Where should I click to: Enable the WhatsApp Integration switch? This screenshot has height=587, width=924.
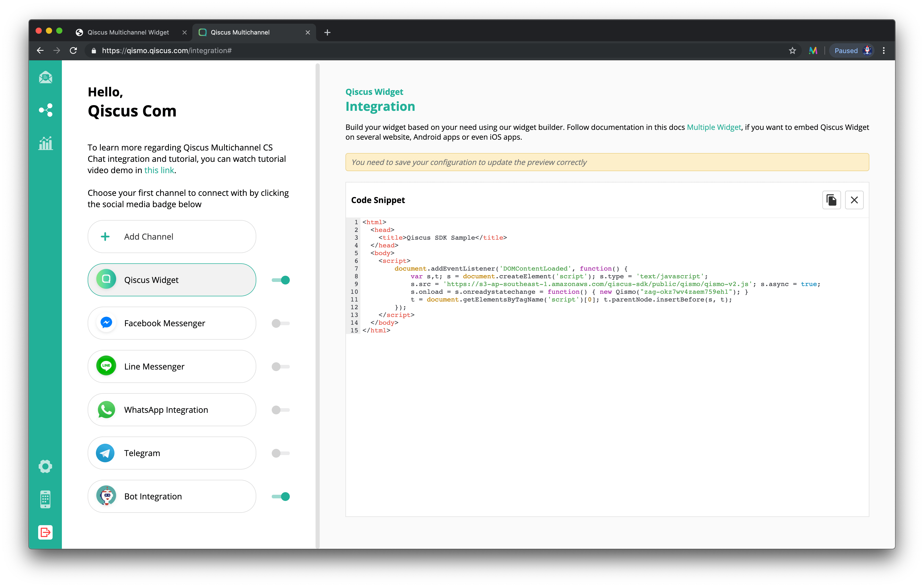point(280,410)
